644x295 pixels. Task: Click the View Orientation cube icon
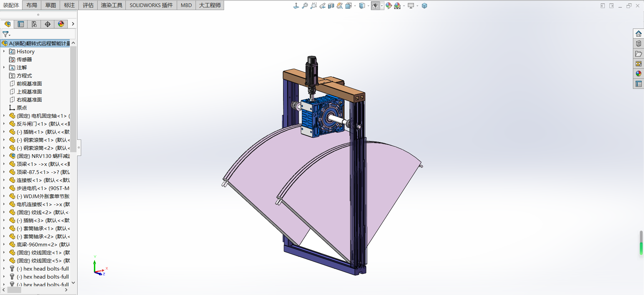tap(348, 6)
